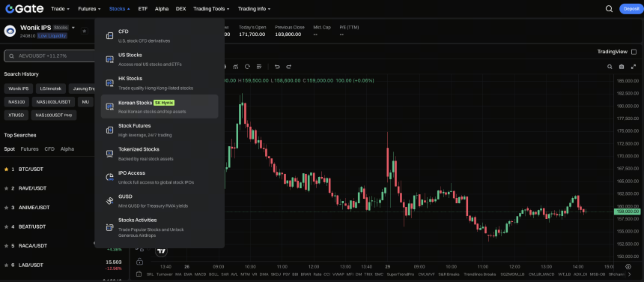This screenshot has width=644, height=282.
Task: Switch to CFD tab in Top Searches
Action: pos(49,148)
